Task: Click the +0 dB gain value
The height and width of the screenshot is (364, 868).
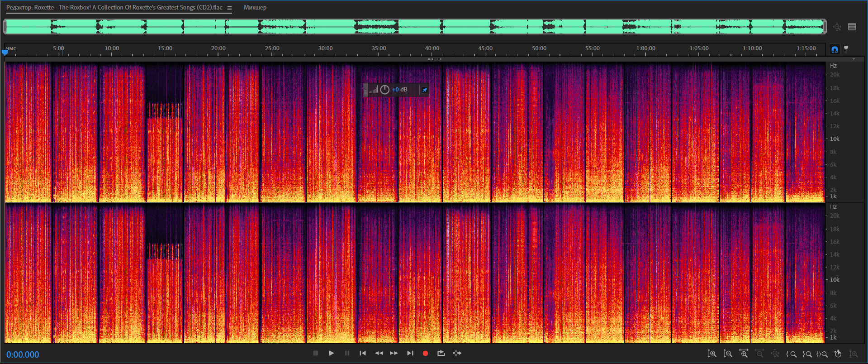Action: (399, 90)
